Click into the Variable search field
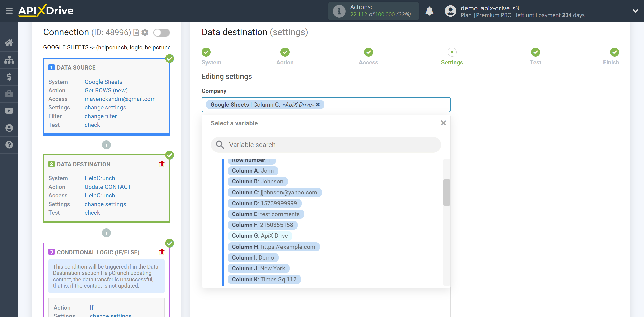 [x=326, y=145]
